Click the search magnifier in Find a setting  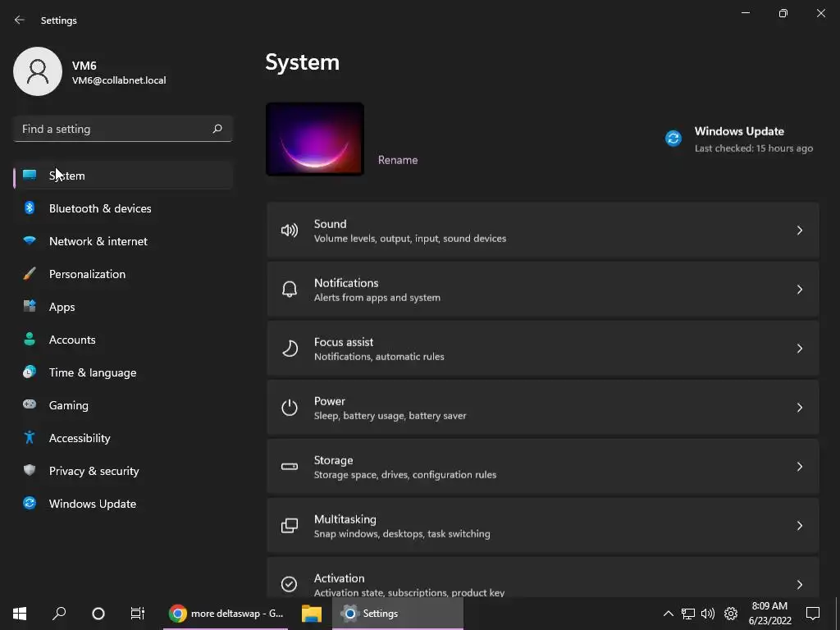click(217, 129)
